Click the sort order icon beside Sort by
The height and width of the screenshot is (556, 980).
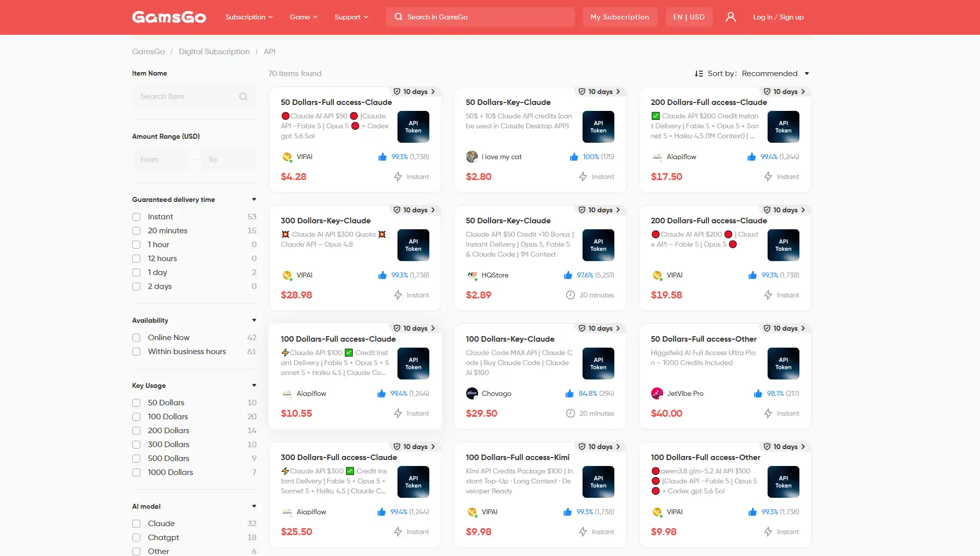pyautogui.click(x=699, y=74)
